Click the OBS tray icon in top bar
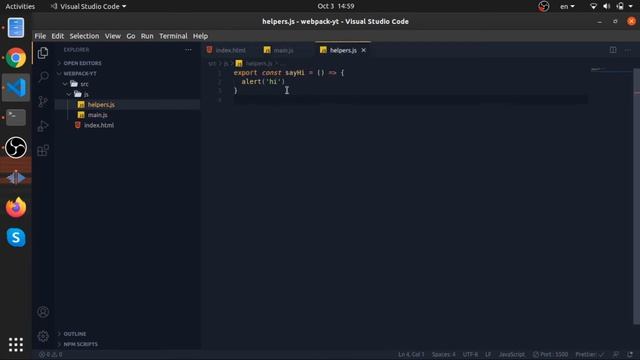The width and height of the screenshot is (640, 360). [x=543, y=6]
